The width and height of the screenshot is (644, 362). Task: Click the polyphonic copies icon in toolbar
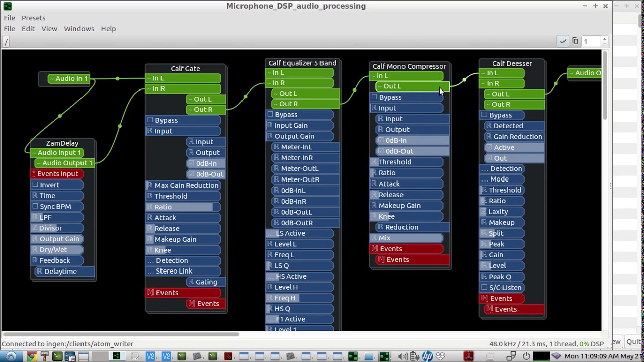point(575,41)
